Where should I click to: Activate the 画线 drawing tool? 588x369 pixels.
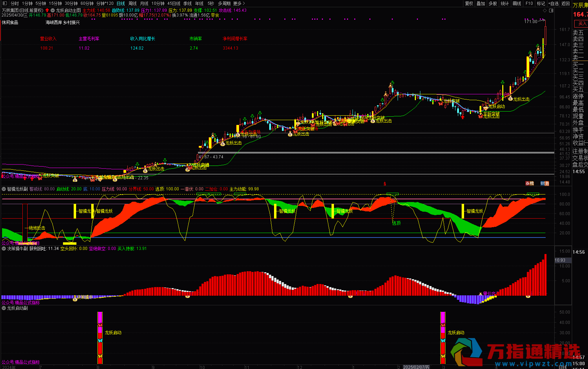pyautogui.click(x=517, y=3)
